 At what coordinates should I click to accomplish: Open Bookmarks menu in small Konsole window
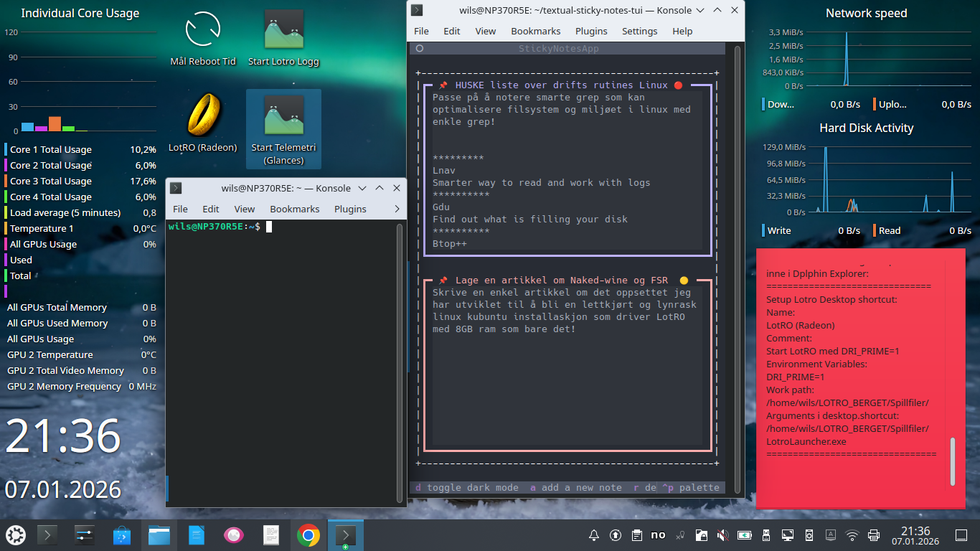295,209
